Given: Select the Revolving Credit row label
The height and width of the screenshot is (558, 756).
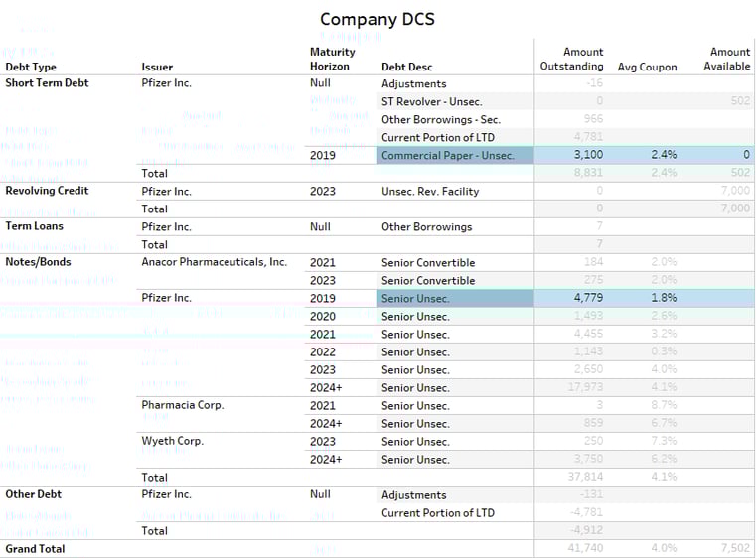Looking at the screenshot, I should point(47,191).
